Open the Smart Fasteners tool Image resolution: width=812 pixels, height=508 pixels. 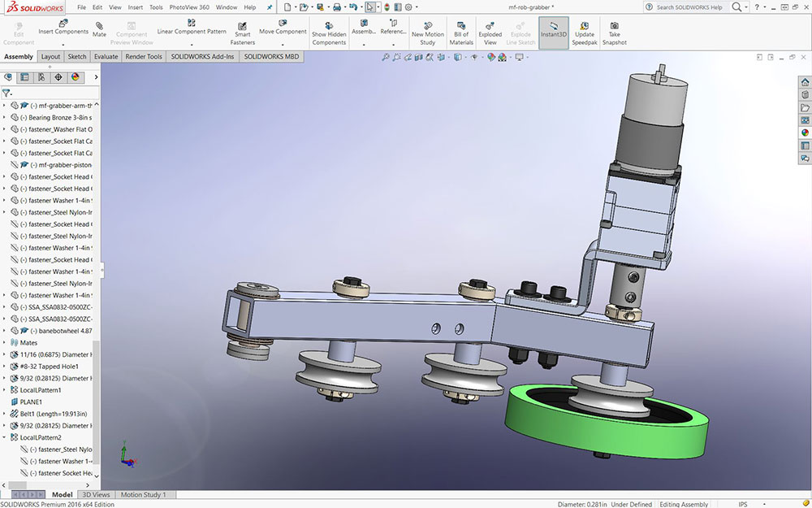242,25
